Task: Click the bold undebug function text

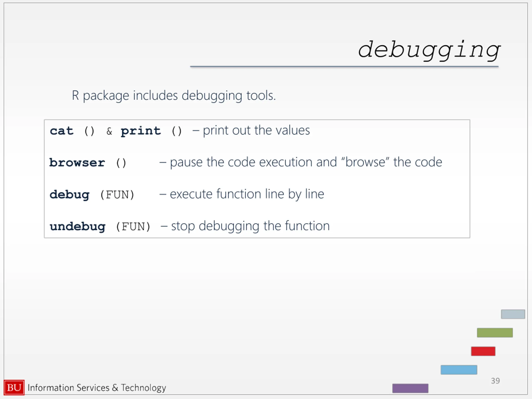Action: (x=78, y=227)
